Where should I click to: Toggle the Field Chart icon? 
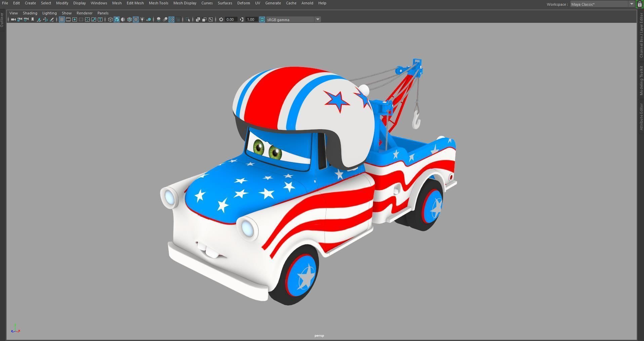click(x=87, y=19)
